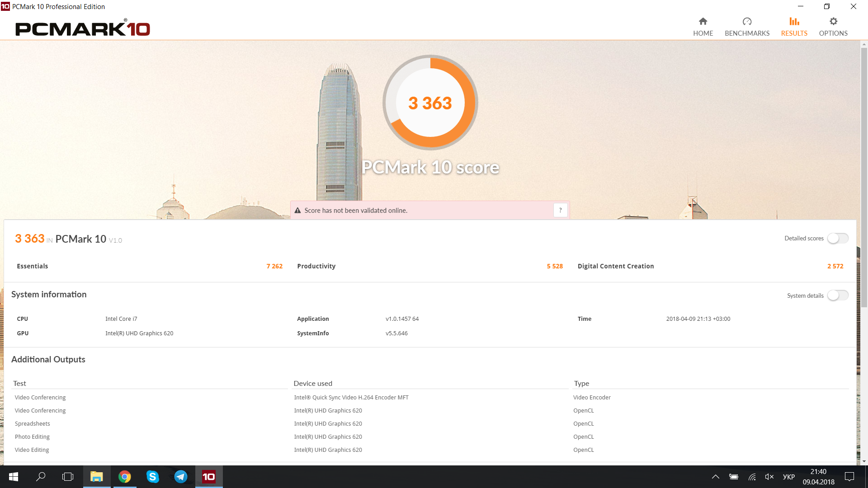This screenshot has width=868, height=488.
Task: Click the Time value 2018-04-09 21:13
Action: click(x=698, y=319)
